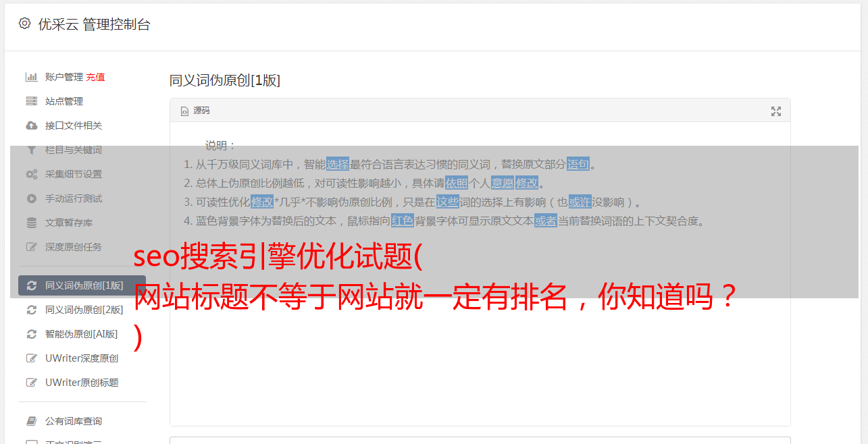Select active 同义词伪原创[1版] menu item

click(82, 285)
